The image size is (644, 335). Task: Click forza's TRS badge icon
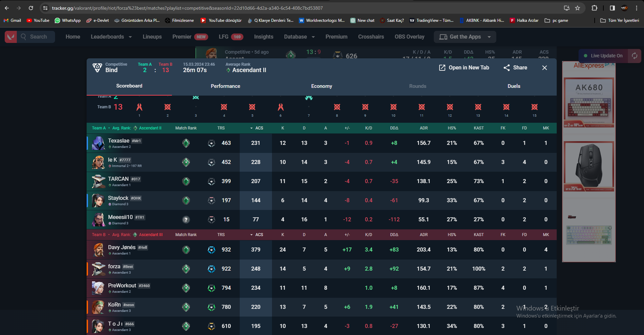click(x=212, y=269)
